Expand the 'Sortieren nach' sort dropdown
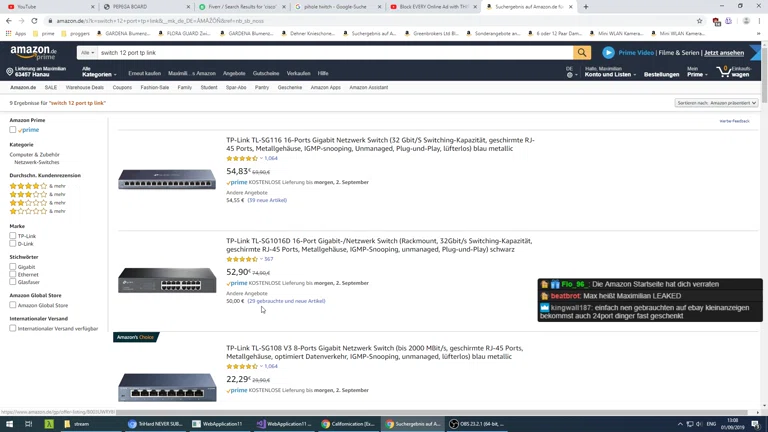The image size is (768, 432). pos(716,103)
